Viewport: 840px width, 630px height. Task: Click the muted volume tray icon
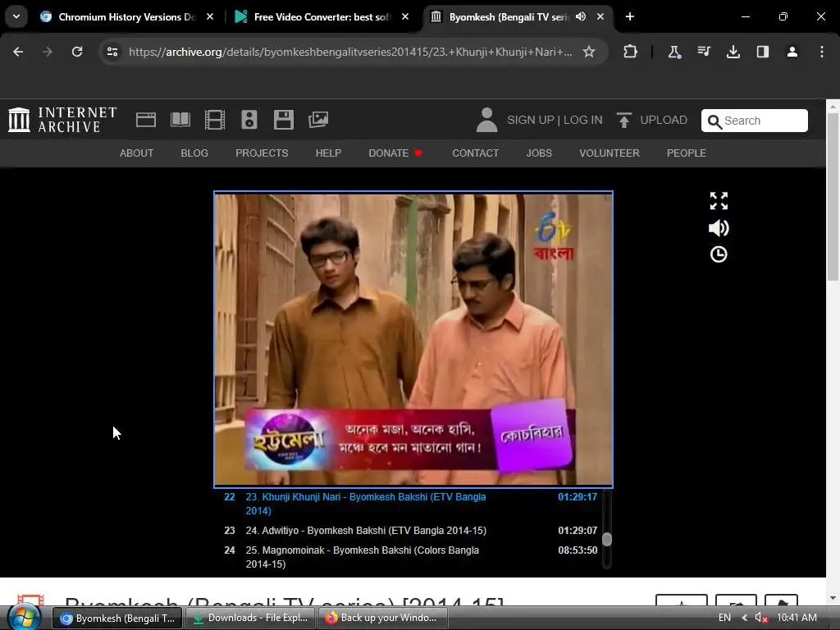(761, 618)
